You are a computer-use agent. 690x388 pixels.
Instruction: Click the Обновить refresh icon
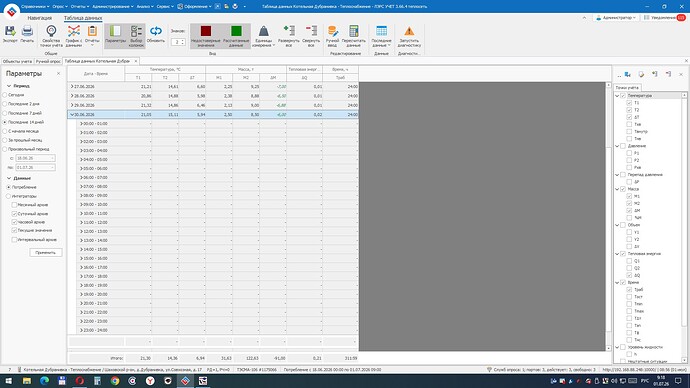click(156, 31)
